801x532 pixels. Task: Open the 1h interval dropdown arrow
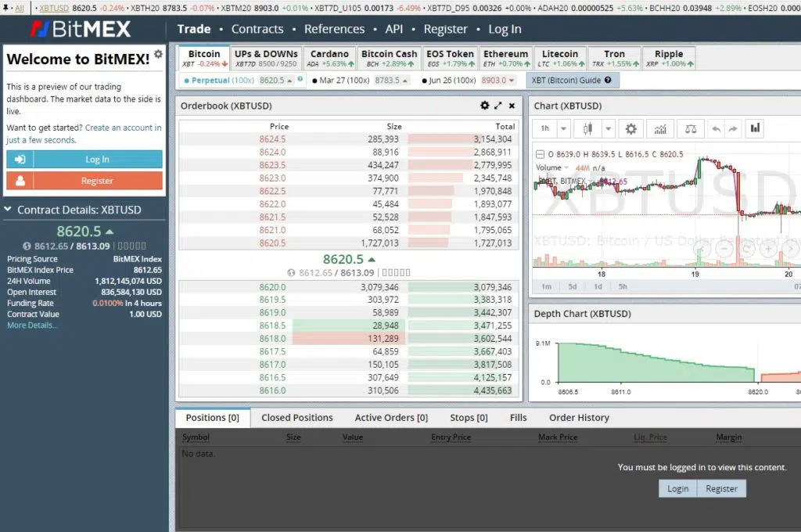563,129
